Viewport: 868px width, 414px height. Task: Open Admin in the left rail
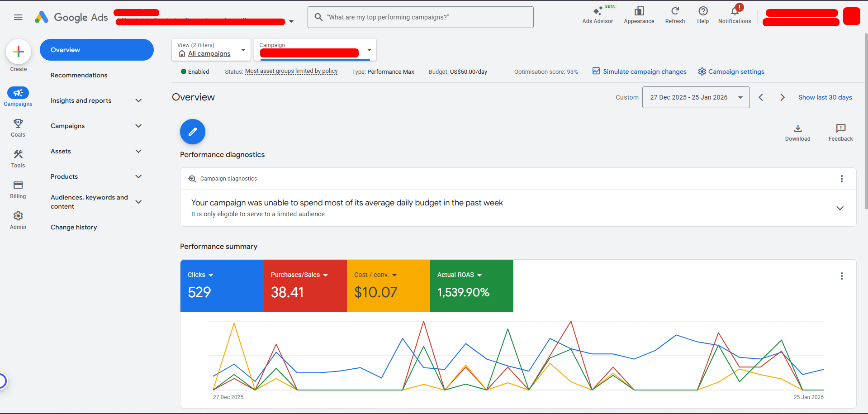click(x=18, y=220)
